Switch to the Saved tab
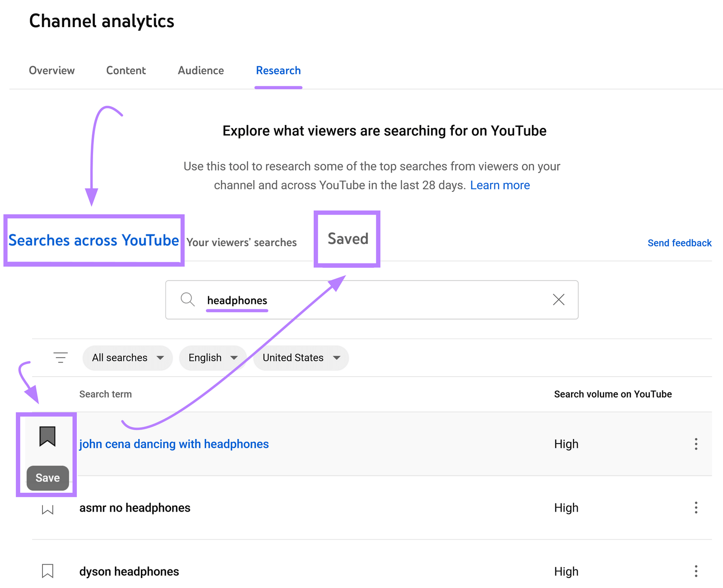Screen dimensions: 723x588 (347, 239)
